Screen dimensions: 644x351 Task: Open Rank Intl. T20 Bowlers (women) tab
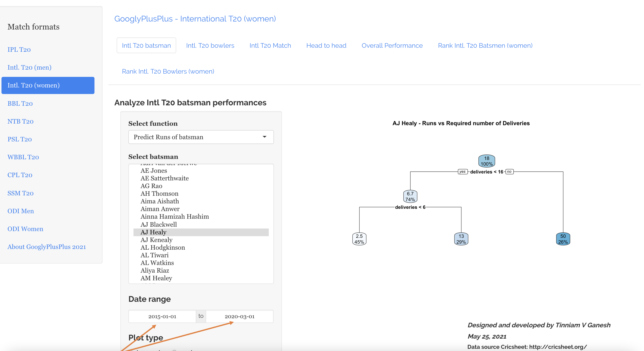[x=168, y=71]
